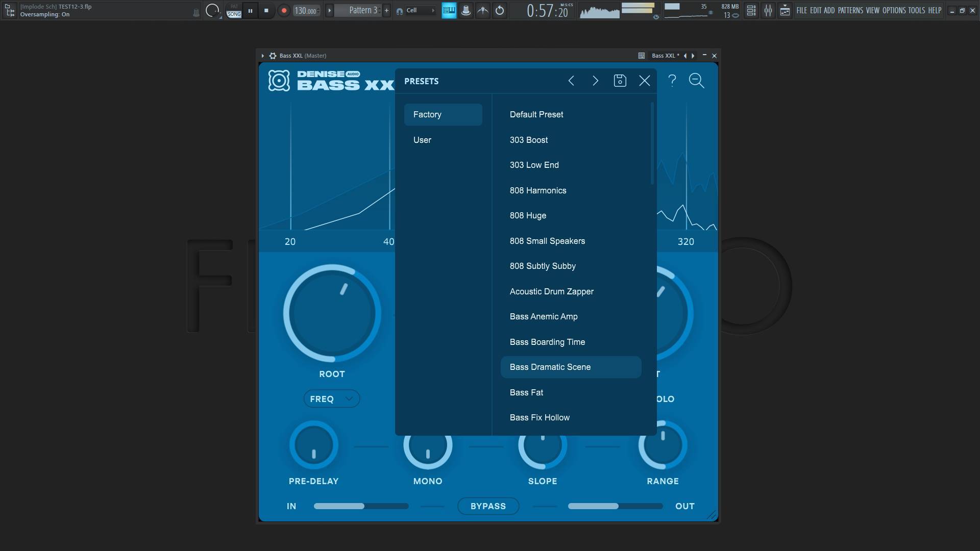This screenshot has height=551, width=980.
Task: Open the FILE menu
Action: click(802, 10)
